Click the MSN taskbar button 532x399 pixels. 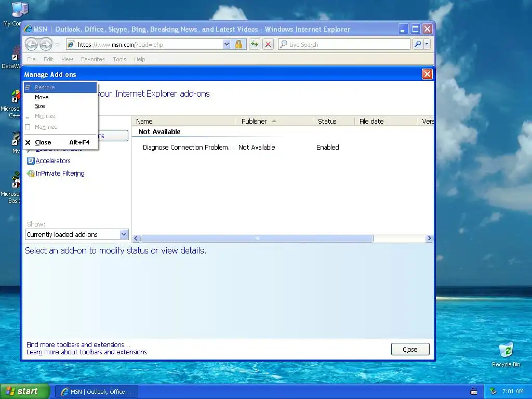[x=96, y=392]
